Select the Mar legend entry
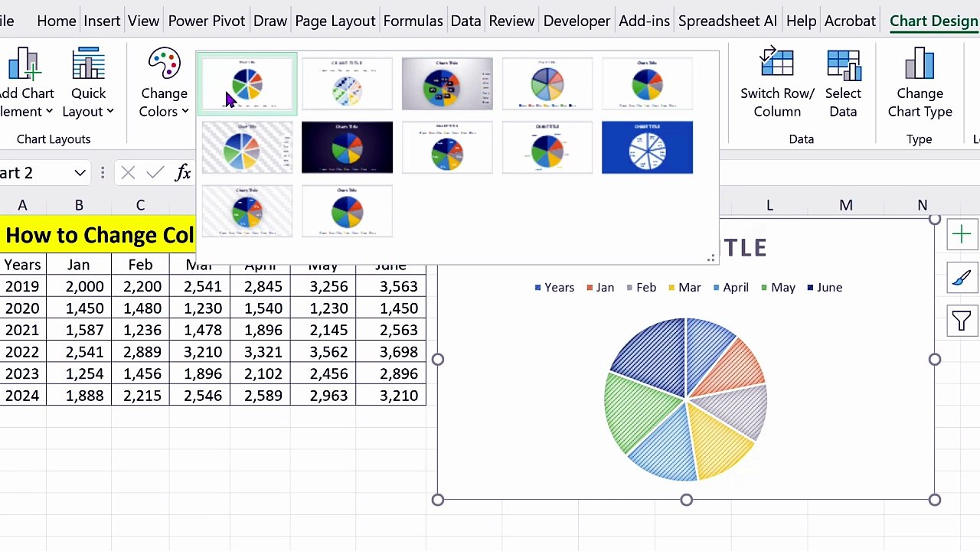This screenshot has width=980, height=551. point(684,288)
